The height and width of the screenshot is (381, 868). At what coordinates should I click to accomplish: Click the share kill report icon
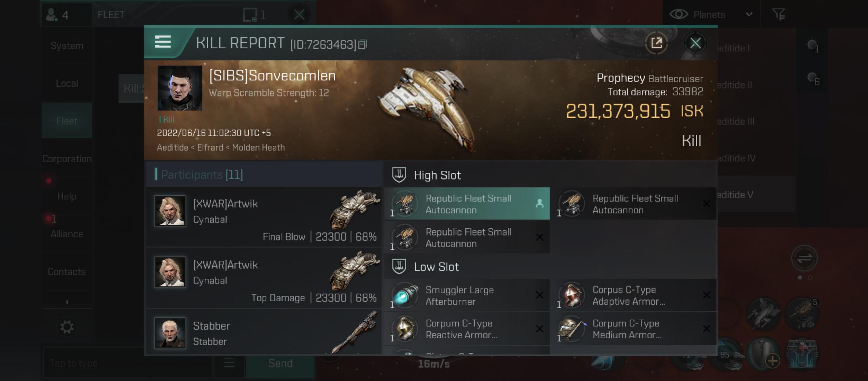[656, 43]
